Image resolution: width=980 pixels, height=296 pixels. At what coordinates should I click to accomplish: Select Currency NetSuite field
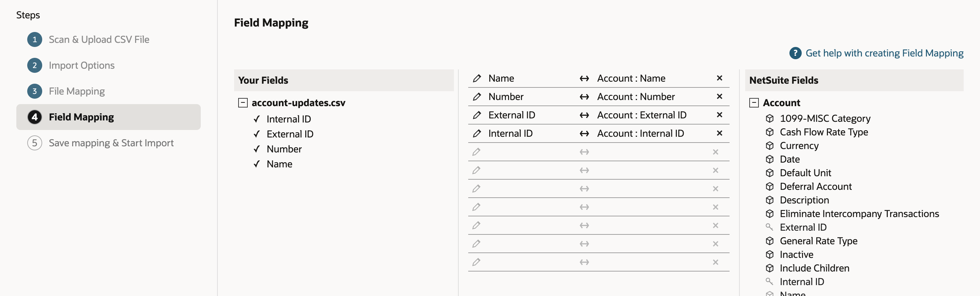point(799,146)
